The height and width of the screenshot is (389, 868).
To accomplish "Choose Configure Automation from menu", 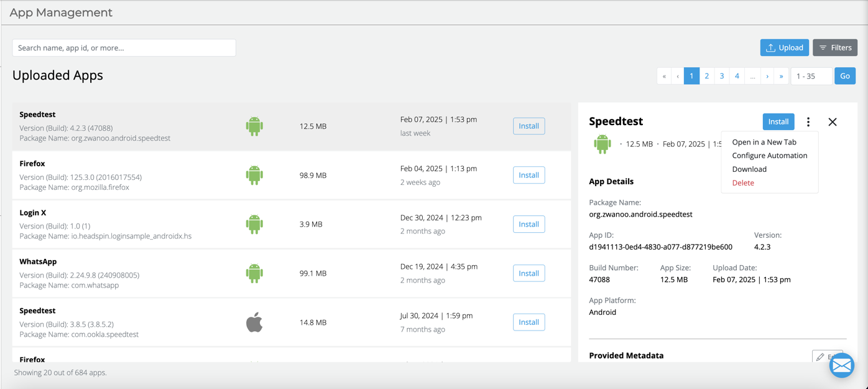I will tap(770, 156).
